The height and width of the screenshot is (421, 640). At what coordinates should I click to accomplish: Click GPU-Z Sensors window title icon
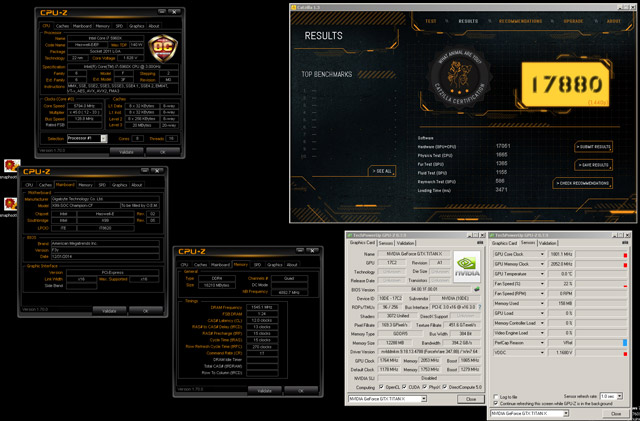pos(492,235)
